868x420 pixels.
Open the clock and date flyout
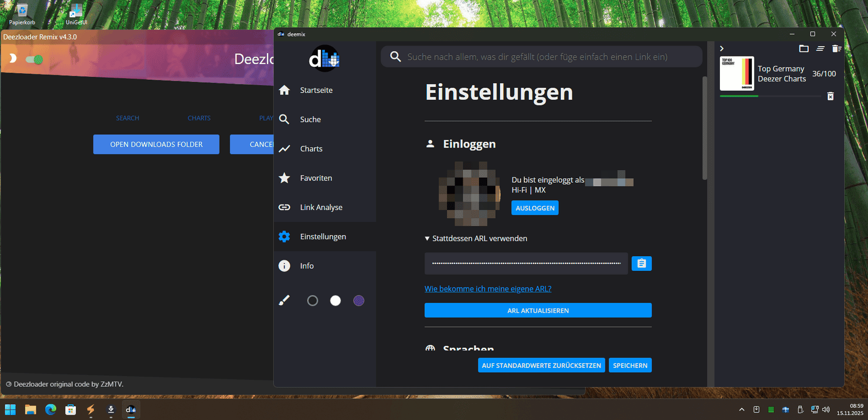coord(850,410)
